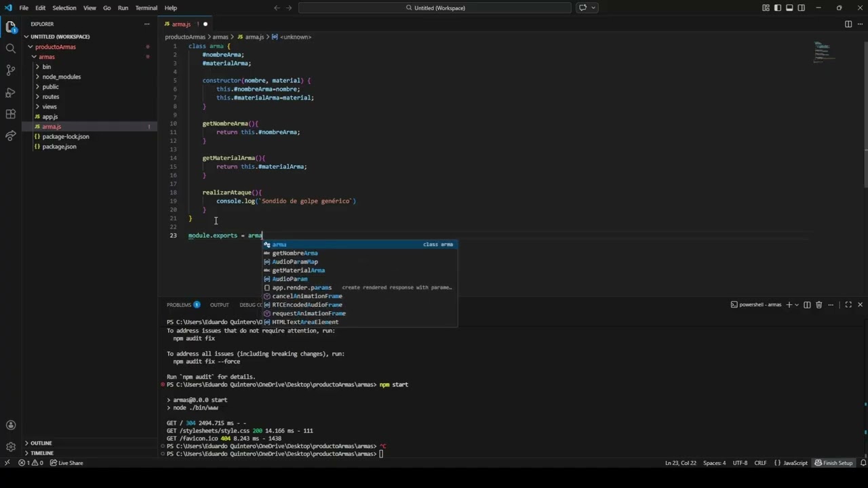Show errors and warnings count in status bar
Image resolution: width=868 pixels, height=488 pixels.
click(31, 463)
